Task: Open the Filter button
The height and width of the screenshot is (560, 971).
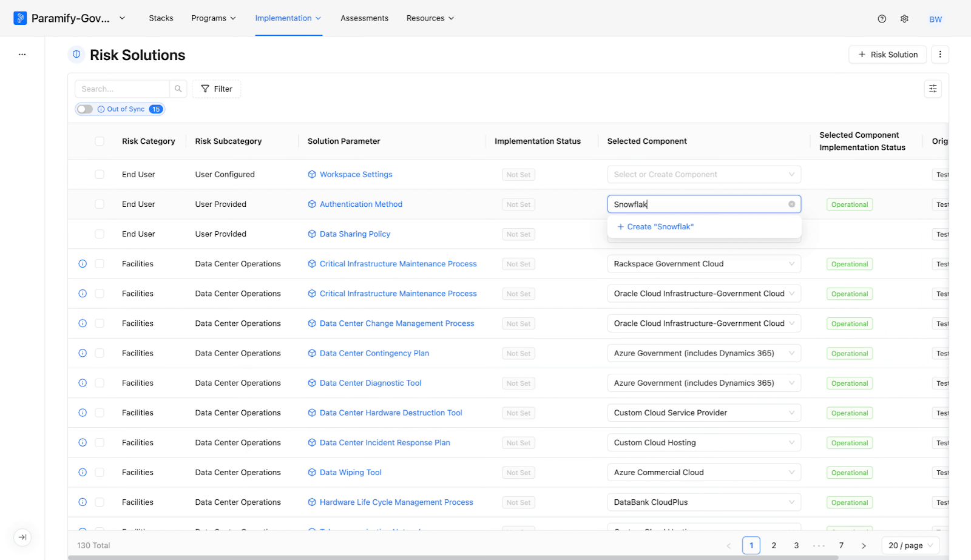Action: tap(217, 89)
